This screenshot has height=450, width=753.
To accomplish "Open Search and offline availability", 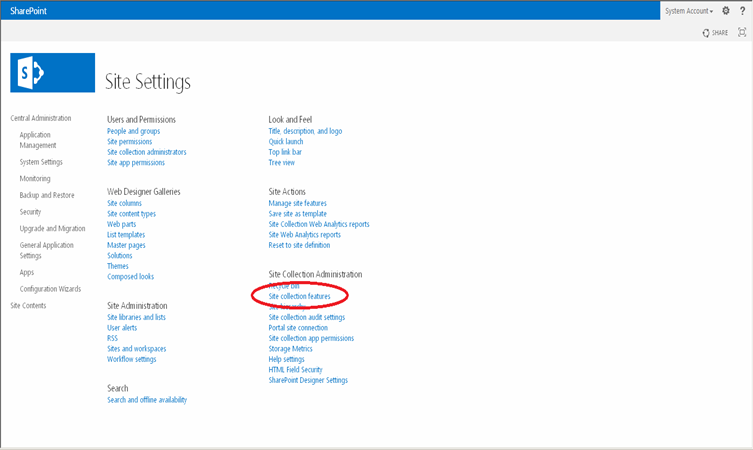I will [147, 400].
